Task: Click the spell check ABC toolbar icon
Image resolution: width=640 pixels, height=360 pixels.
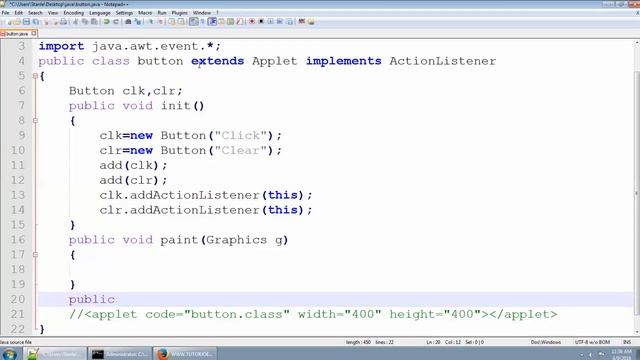Action: point(302,22)
